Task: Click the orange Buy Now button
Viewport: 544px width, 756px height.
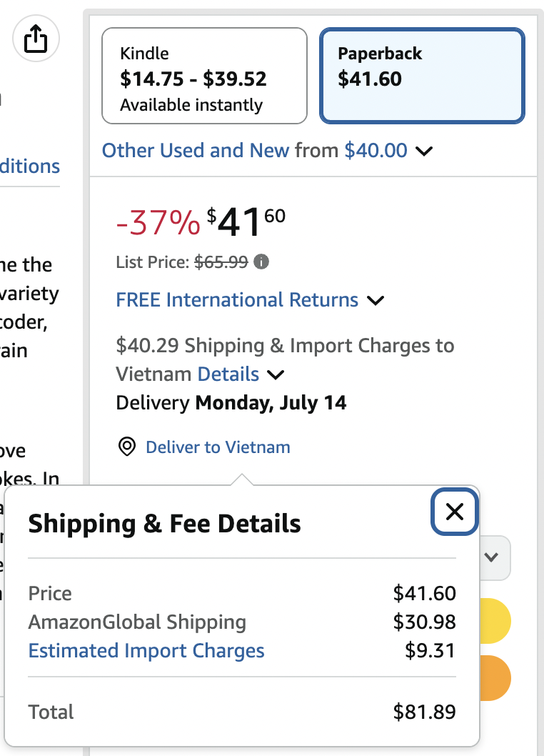Action: (495, 678)
